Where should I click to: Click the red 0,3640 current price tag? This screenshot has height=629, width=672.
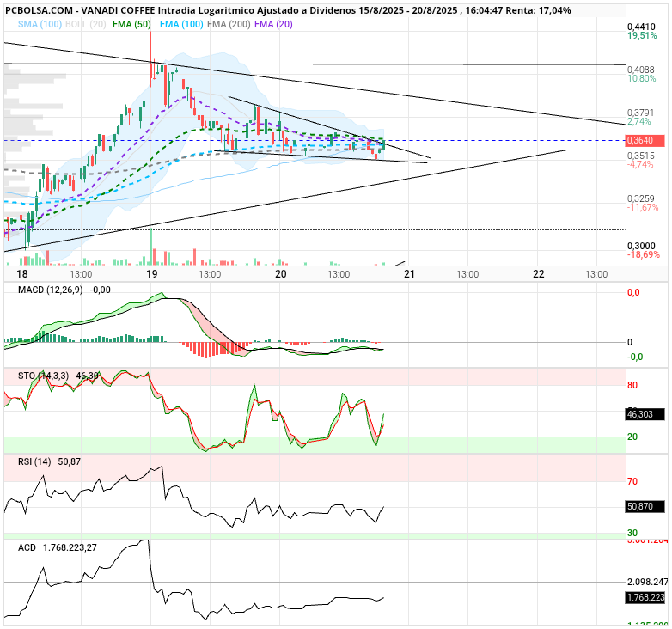tap(645, 141)
